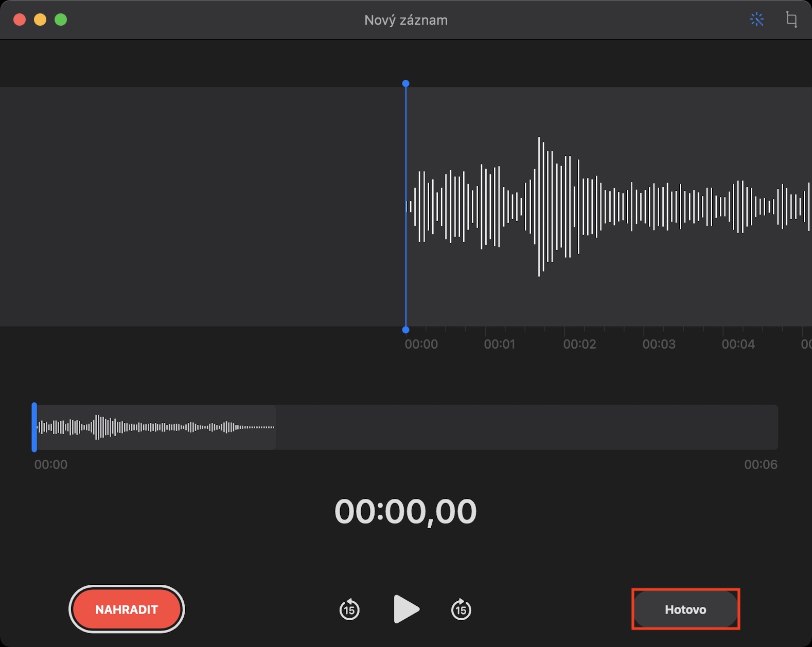Jump to the 00:01 timeline mark
The height and width of the screenshot is (647, 812).
pyautogui.click(x=499, y=344)
